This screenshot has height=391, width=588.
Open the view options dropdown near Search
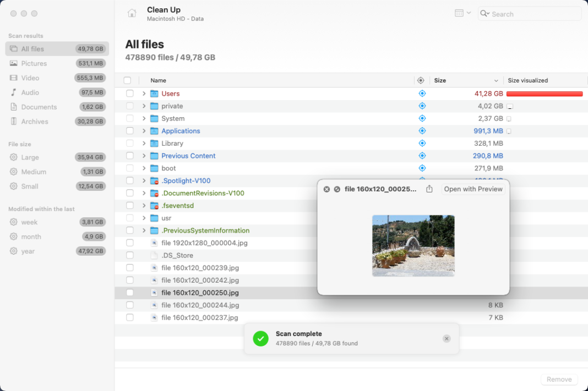click(462, 14)
